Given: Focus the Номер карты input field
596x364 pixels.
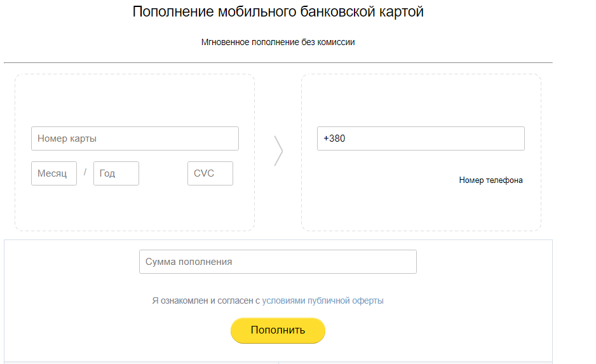Looking at the screenshot, I should (x=135, y=138).
